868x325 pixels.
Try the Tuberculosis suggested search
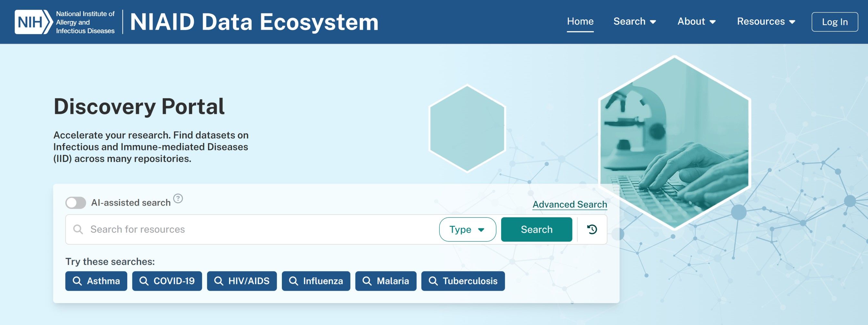point(463,281)
